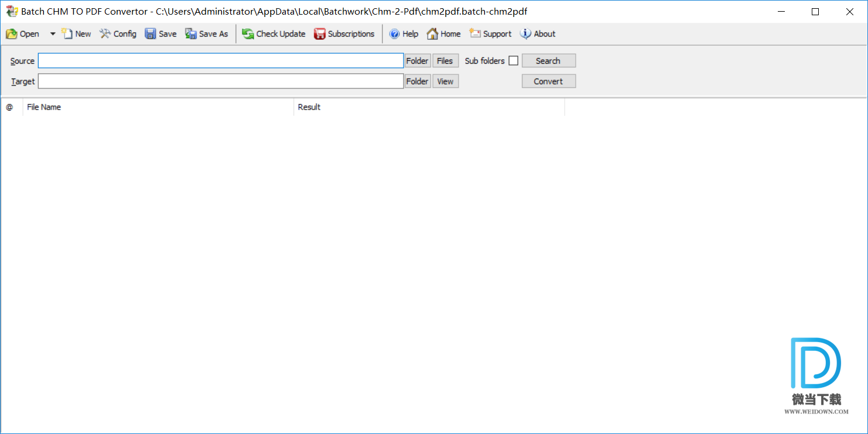Maximize the application window

pyautogui.click(x=815, y=12)
